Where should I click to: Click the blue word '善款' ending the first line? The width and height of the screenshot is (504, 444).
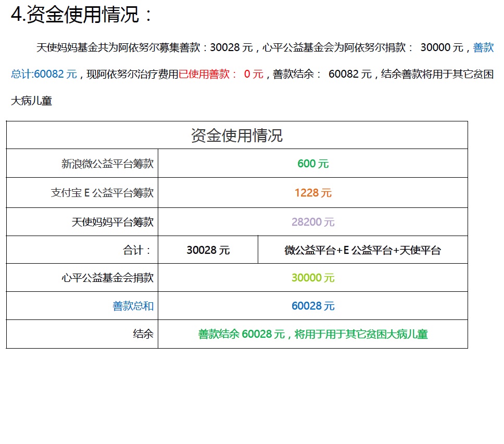point(483,47)
